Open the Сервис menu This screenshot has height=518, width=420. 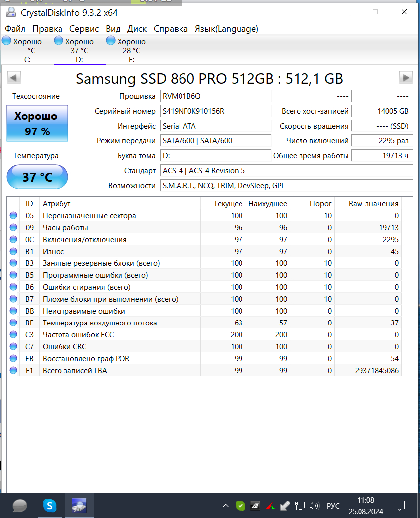[84, 29]
